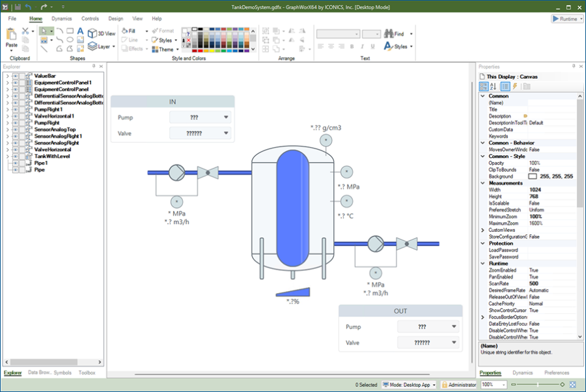
Task: Toggle visibility eye for ValueBar
Action: point(15,76)
